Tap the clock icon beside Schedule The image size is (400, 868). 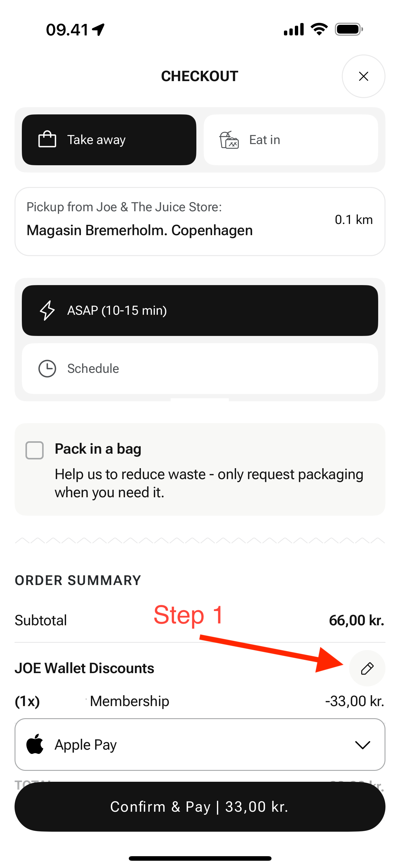[47, 369]
